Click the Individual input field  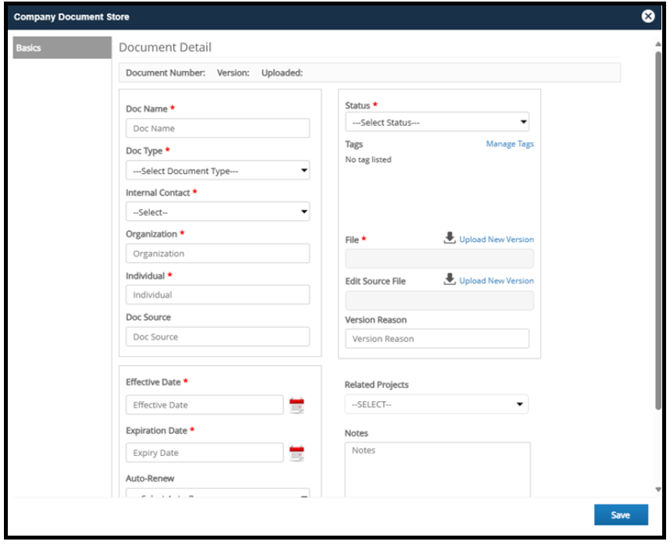[217, 295]
